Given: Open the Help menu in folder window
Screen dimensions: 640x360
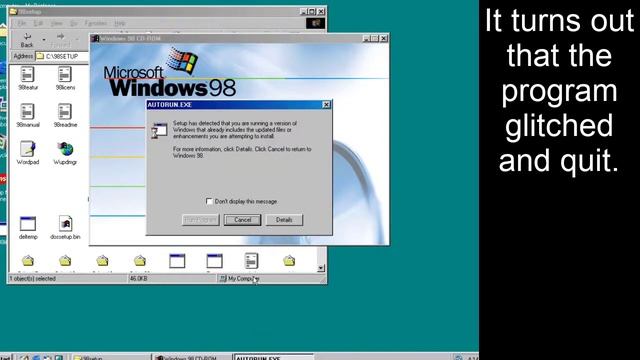Looking at the screenshot, I should click(x=119, y=23).
